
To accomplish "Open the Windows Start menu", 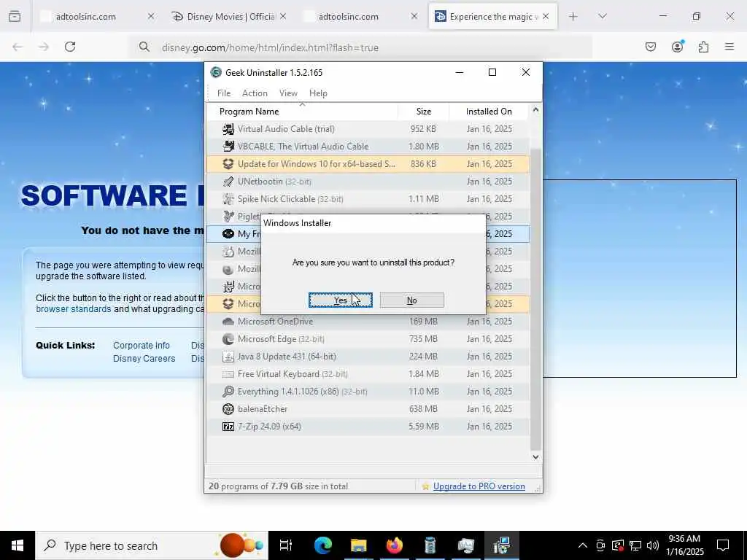I will pos(18,545).
